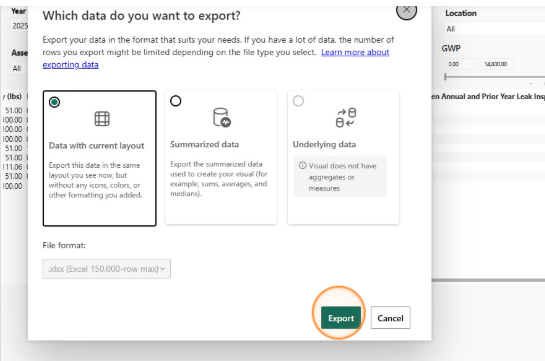Click the File format label
Viewport: 545px width, 361px height.
[x=64, y=245]
